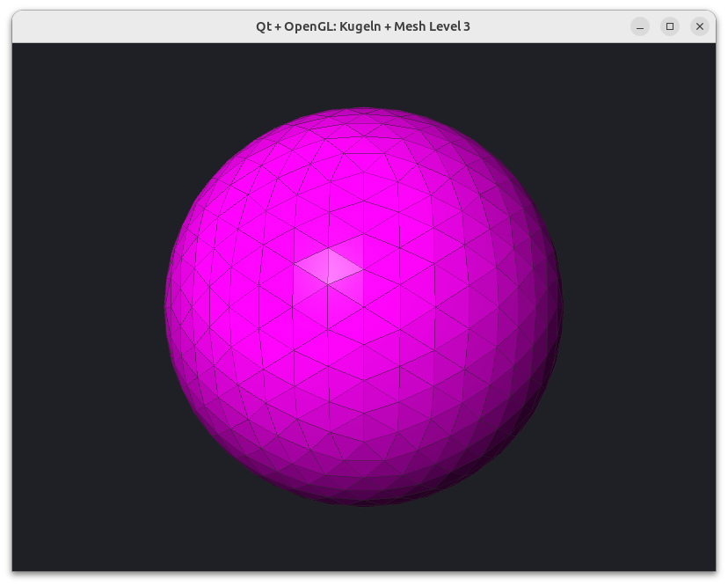Image resolution: width=728 pixels, height=586 pixels.
Task: Click the window title text 'Kugeln + Mesh Level 3'
Action: click(x=404, y=26)
